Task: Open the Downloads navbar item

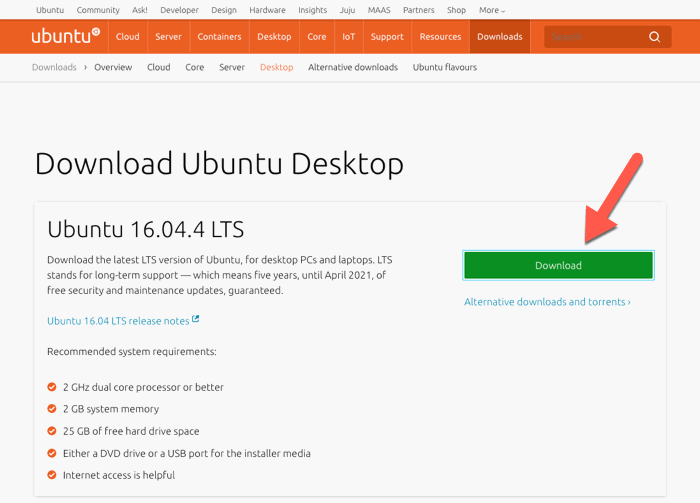Action: (500, 37)
